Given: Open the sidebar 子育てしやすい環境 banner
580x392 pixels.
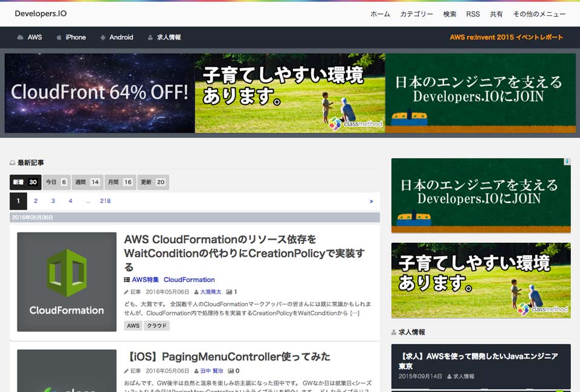Looking at the screenshot, I should point(481,281).
